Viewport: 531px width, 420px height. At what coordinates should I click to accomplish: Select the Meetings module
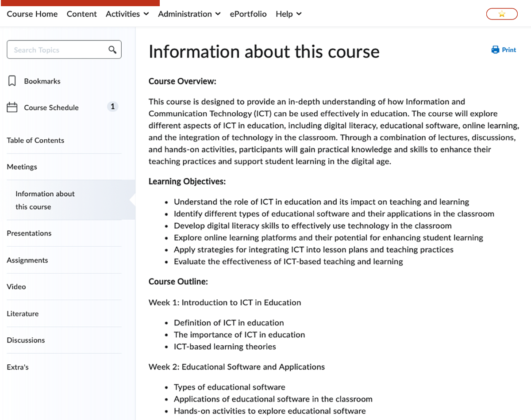click(22, 167)
